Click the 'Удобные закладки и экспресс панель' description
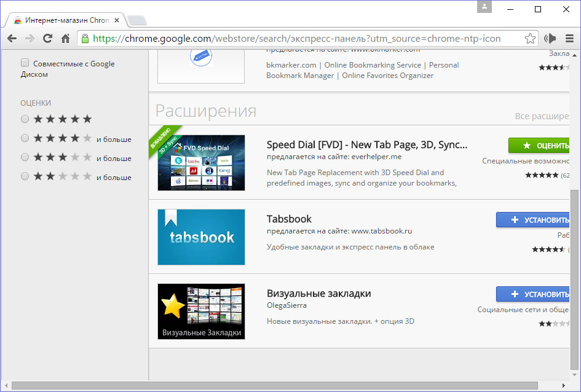The width and height of the screenshot is (581, 392). (350, 247)
